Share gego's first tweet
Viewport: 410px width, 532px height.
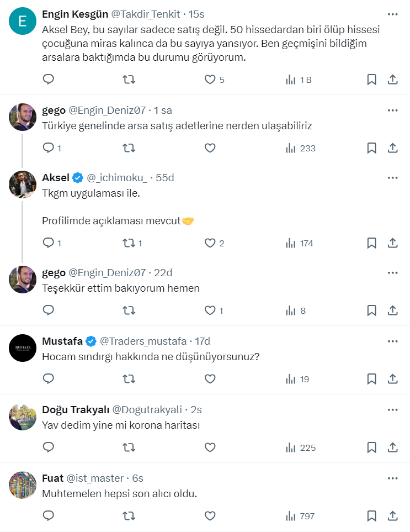392,148
